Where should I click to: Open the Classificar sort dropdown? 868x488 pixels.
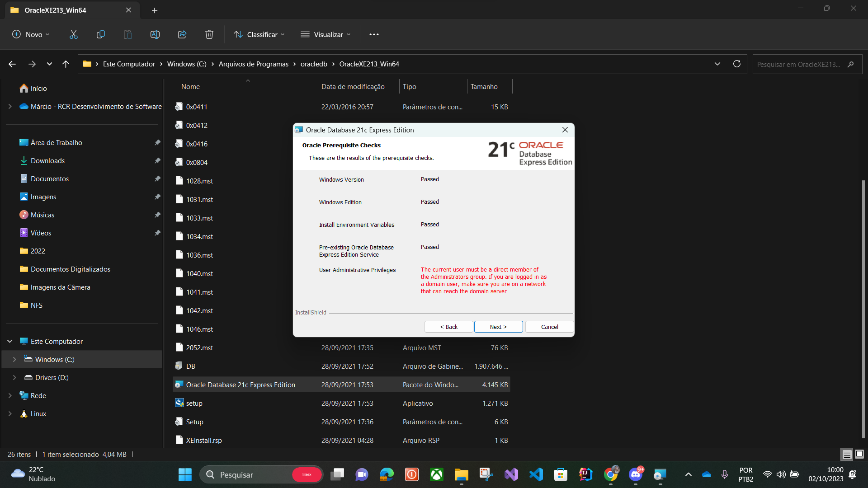point(259,34)
